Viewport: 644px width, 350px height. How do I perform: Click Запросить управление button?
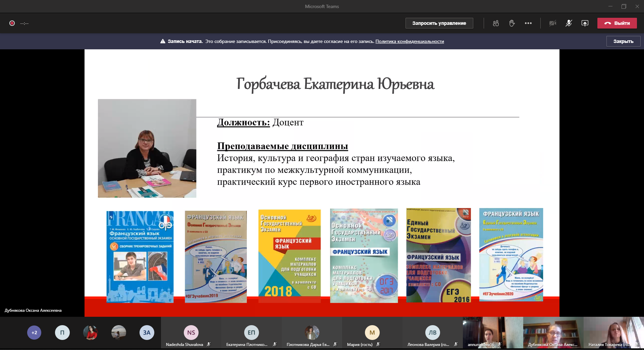(x=439, y=23)
